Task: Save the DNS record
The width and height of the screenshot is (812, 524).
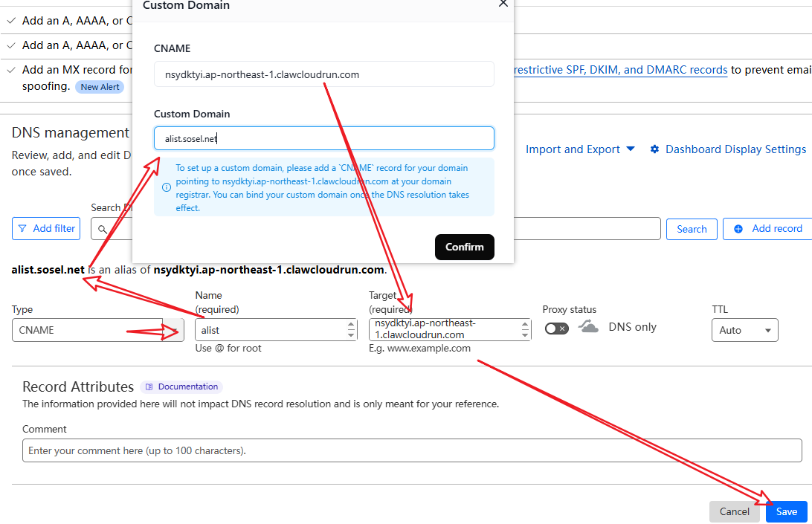Action: 786,511
